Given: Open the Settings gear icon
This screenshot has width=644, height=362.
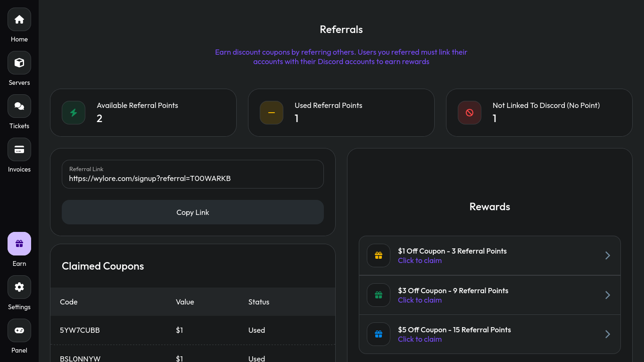Looking at the screenshot, I should 19,287.
